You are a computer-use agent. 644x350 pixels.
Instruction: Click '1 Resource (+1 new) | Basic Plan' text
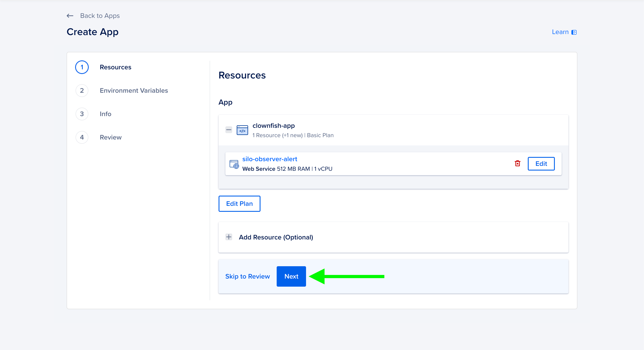point(293,135)
